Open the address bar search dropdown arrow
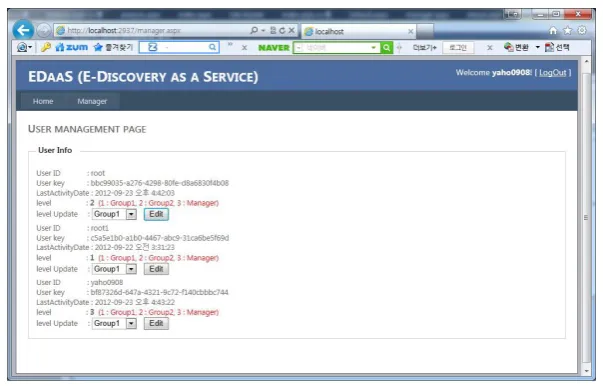This screenshot has width=603, height=386. point(263,30)
